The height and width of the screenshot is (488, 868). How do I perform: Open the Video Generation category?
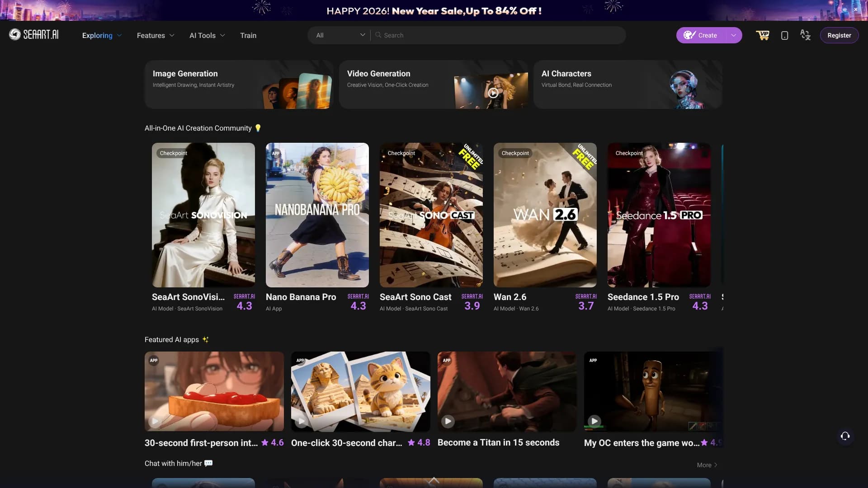[x=434, y=84]
